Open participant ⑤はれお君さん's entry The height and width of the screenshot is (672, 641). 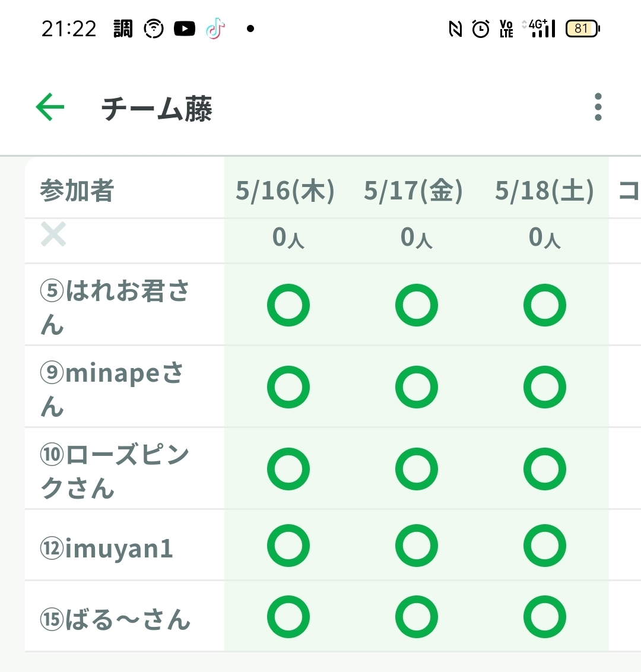pos(115,306)
